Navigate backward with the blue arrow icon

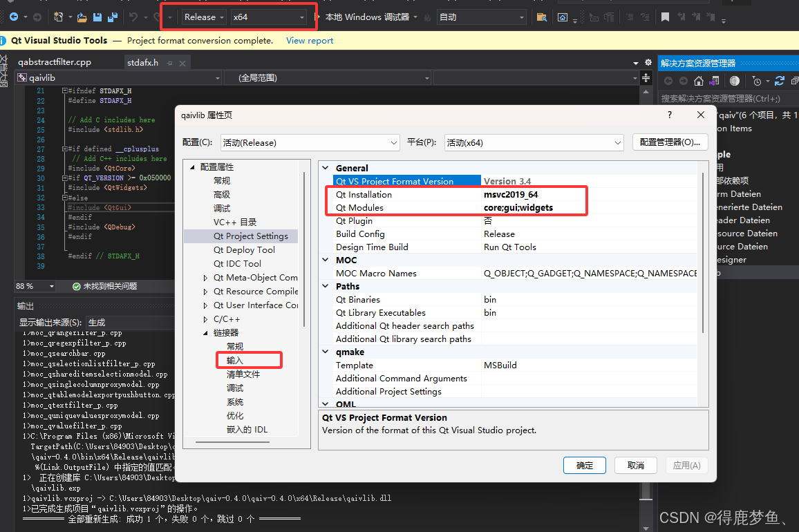click(14, 17)
